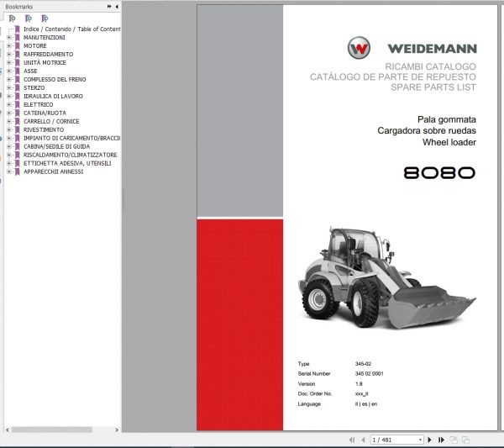504x448 pixels.
Task: Click the bookmarks horizontal scrollbar thumb
Action: click(52, 430)
